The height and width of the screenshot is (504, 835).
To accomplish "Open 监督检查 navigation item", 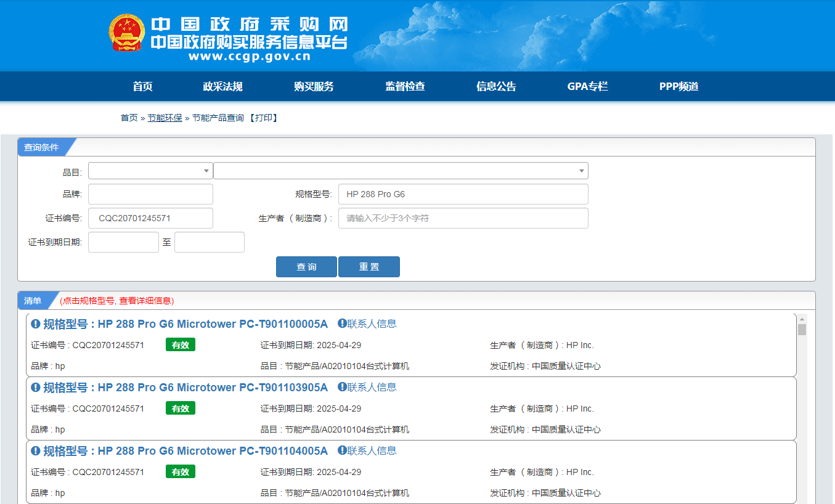I will (405, 86).
